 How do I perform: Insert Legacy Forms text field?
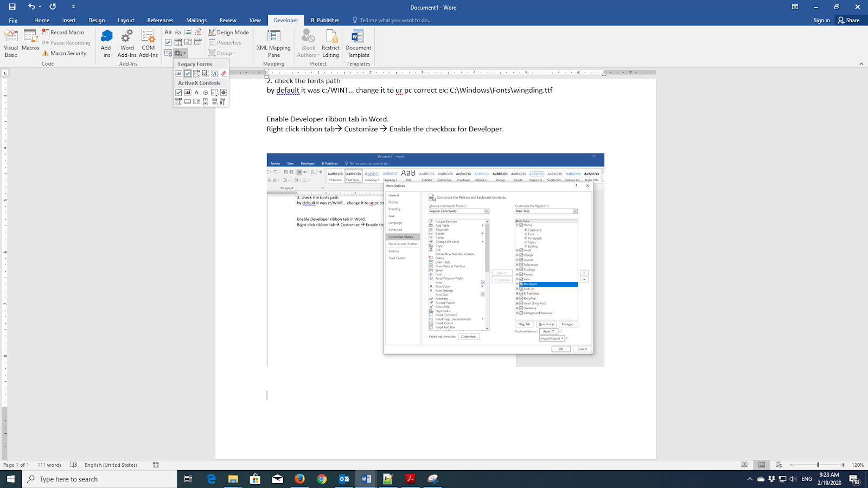click(x=178, y=73)
